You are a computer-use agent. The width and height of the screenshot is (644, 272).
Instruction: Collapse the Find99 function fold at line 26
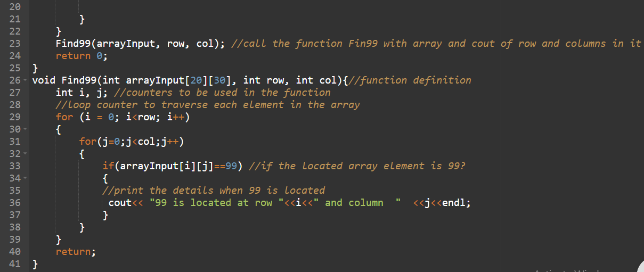coord(26,80)
